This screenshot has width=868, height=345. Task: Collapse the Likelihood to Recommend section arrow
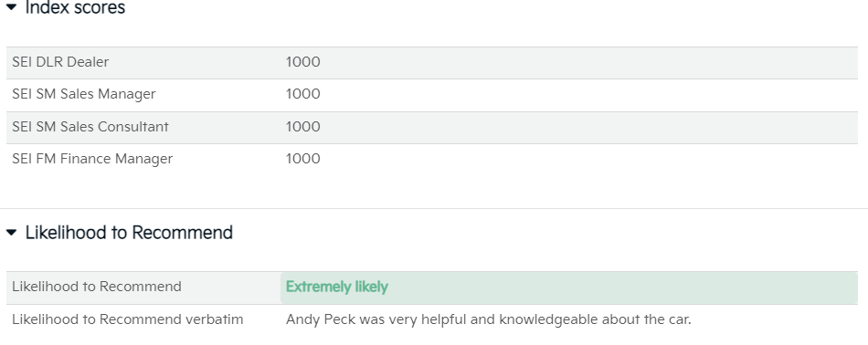pyautogui.click(x=12, y=233)
